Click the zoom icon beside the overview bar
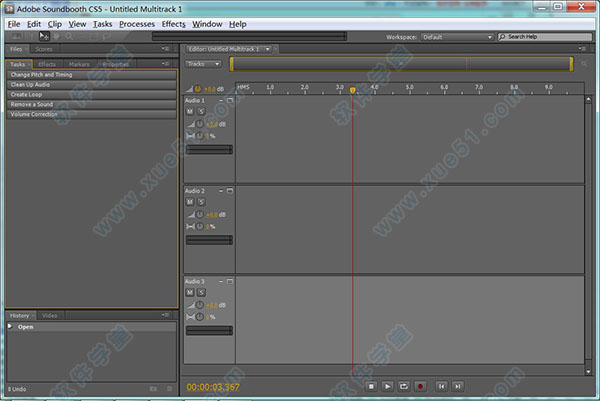The width and height of the screenshot is (600, 401). 584,64
